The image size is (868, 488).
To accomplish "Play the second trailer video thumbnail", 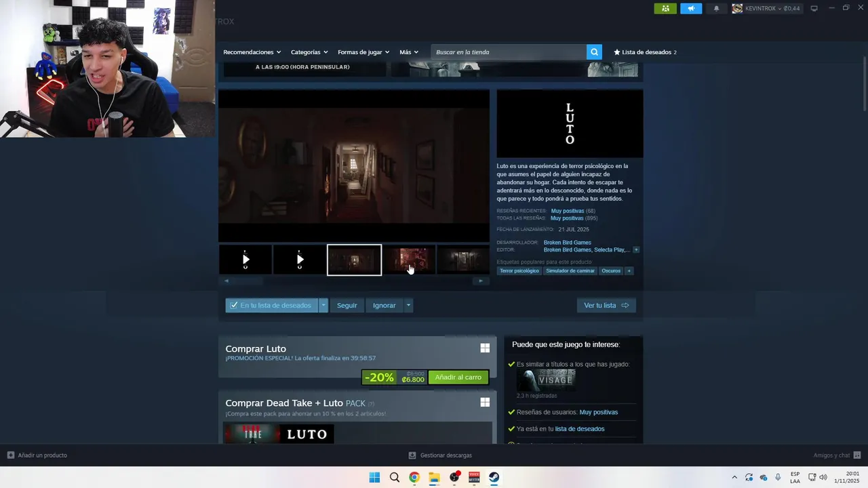I will 300,260.
